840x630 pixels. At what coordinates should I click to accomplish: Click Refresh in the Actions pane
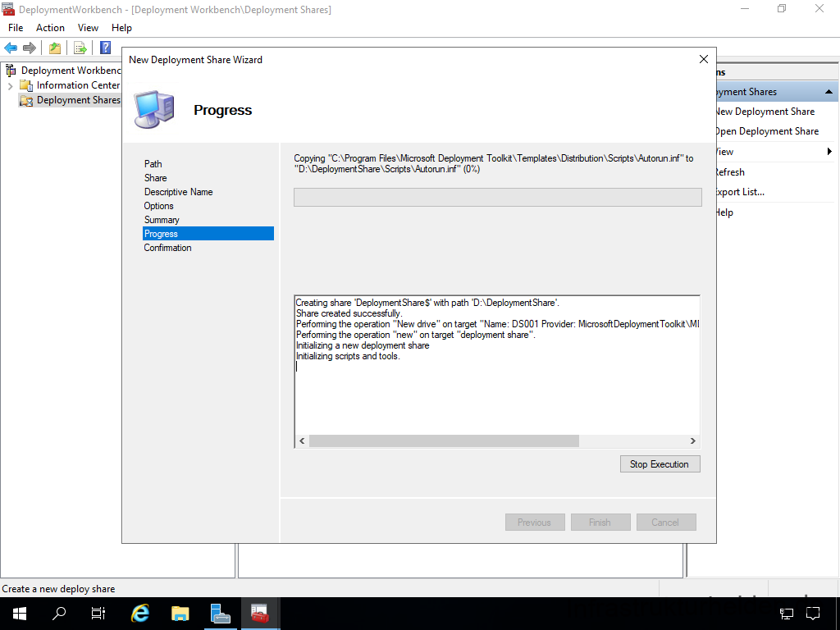pyautogui.click(x=730, y=172)
